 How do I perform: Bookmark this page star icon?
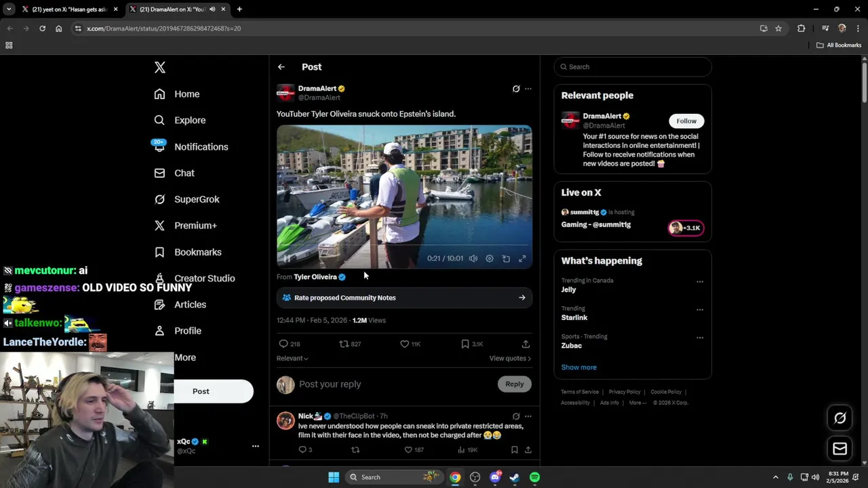778,28
